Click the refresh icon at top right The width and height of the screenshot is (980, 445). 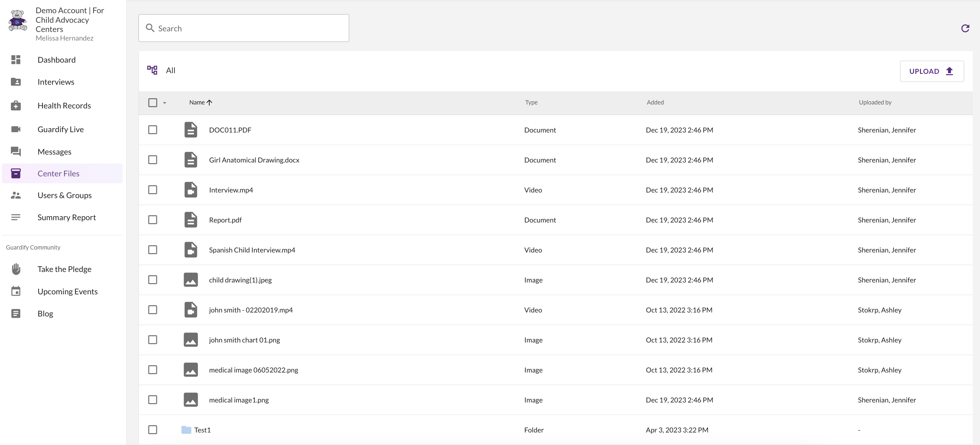(x=965, y=28)
